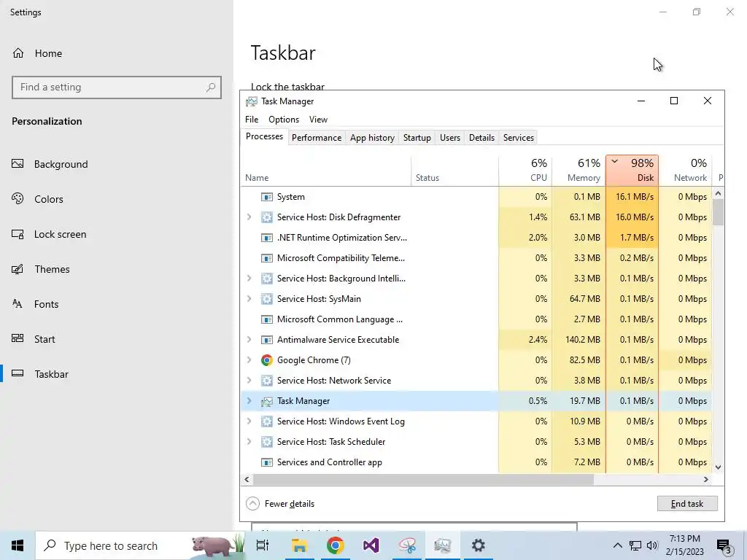Open the File menu in Task Manager
The image size is (747, 560).
(252, 120)
